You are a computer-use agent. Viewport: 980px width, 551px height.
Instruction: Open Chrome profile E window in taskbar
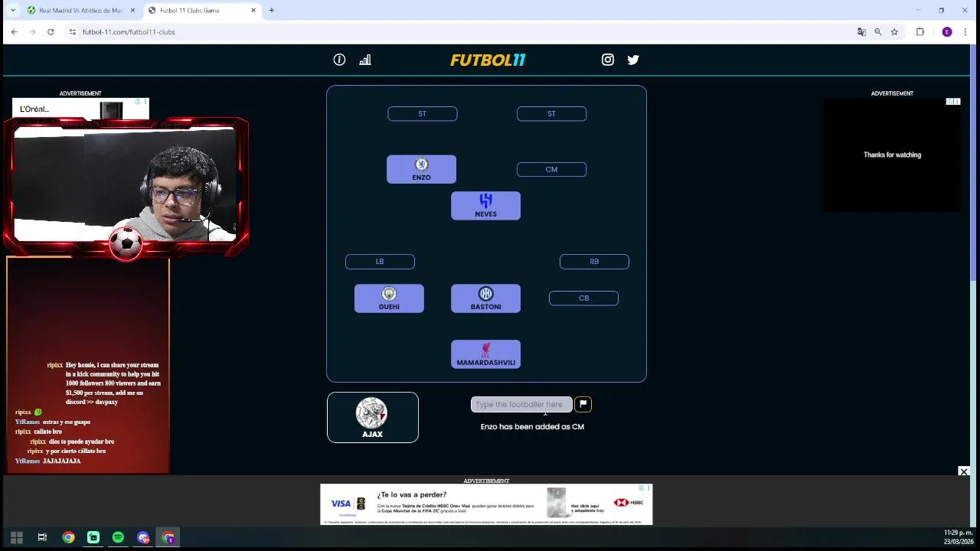(168, 537)
